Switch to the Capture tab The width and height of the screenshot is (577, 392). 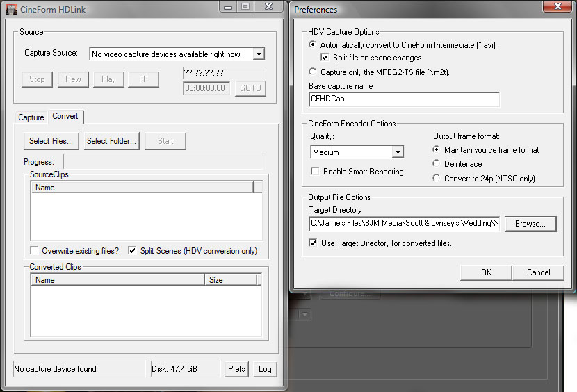31,117
